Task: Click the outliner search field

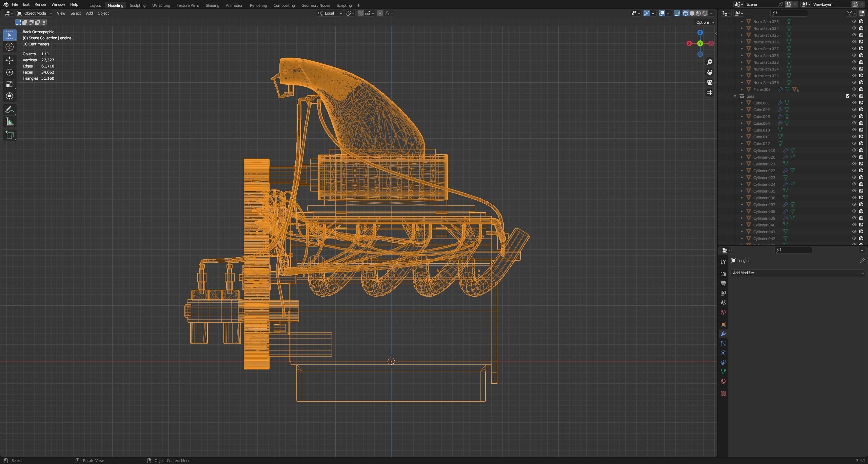Action: pyautogui.click(x=789, y=13)
